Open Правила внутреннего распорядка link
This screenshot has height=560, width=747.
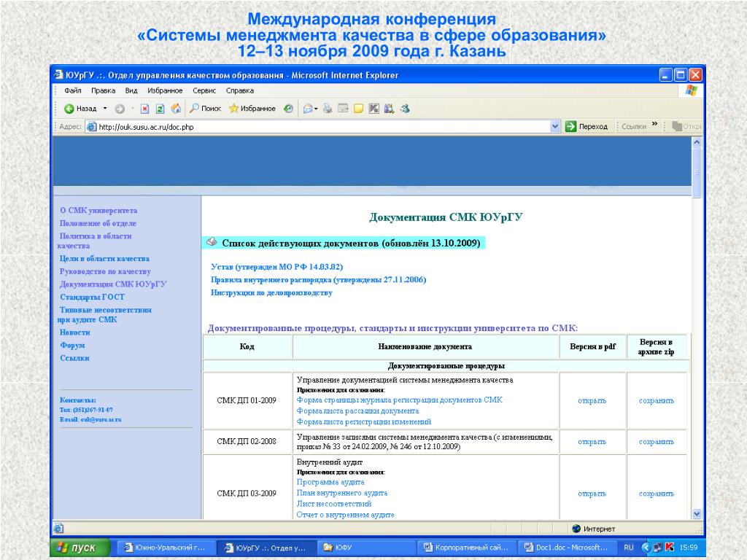pyautogui.click(x=318, y=279)
